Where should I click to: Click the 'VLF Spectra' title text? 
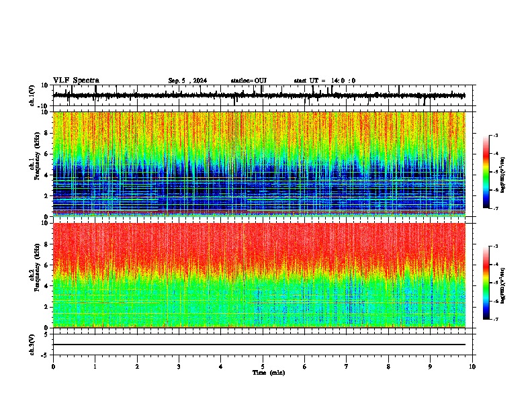pos(76,81)
